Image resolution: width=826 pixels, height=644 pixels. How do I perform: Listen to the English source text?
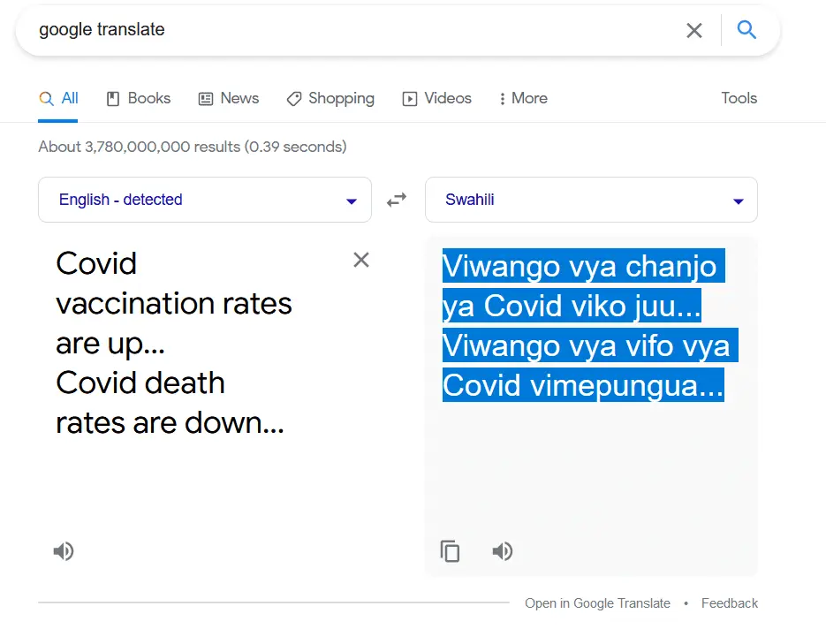pos(63,552)
